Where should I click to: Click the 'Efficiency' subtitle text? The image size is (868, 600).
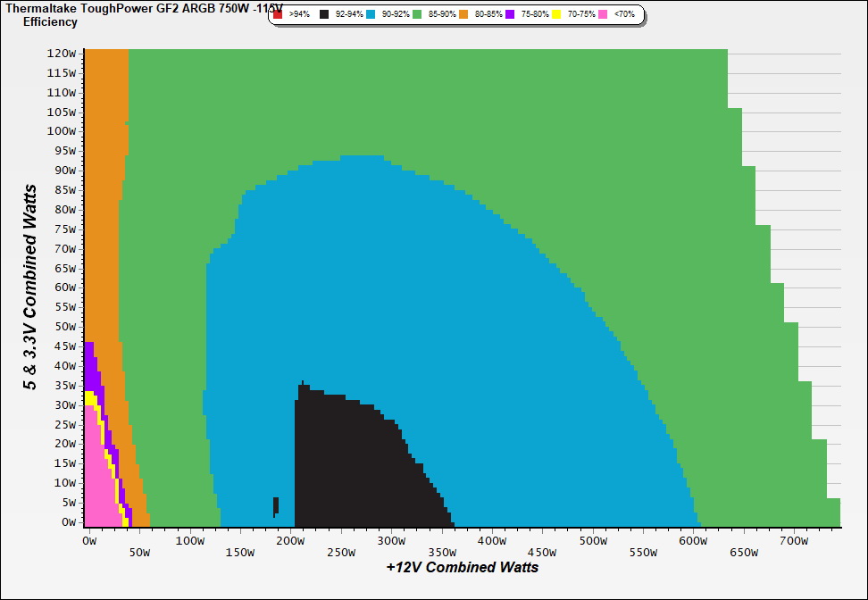click(x=50, y=22)
